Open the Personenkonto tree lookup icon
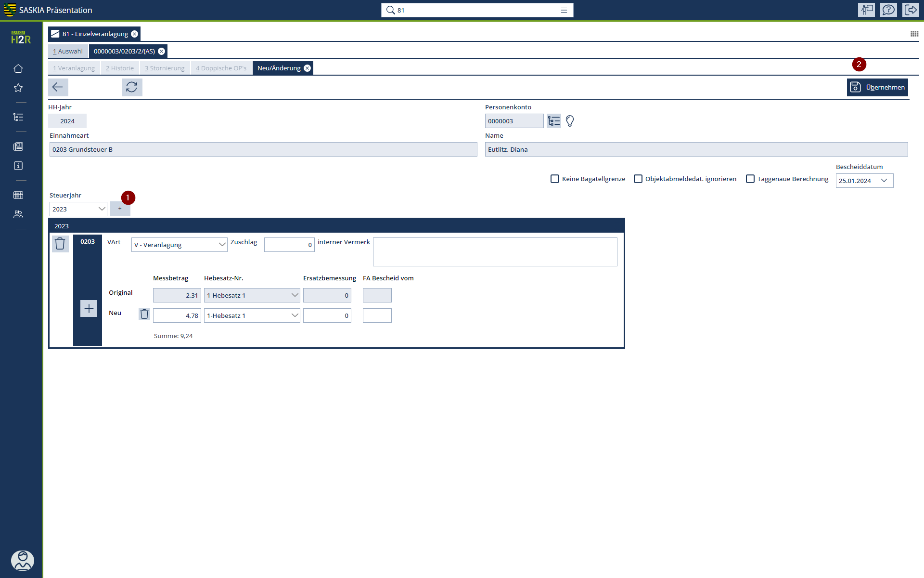The image size is (924, 578). click(554, 121)
